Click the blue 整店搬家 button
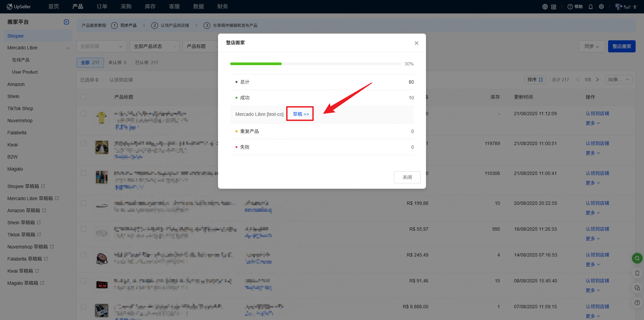Viewport: 644px width, 320px height. [622, 46]
